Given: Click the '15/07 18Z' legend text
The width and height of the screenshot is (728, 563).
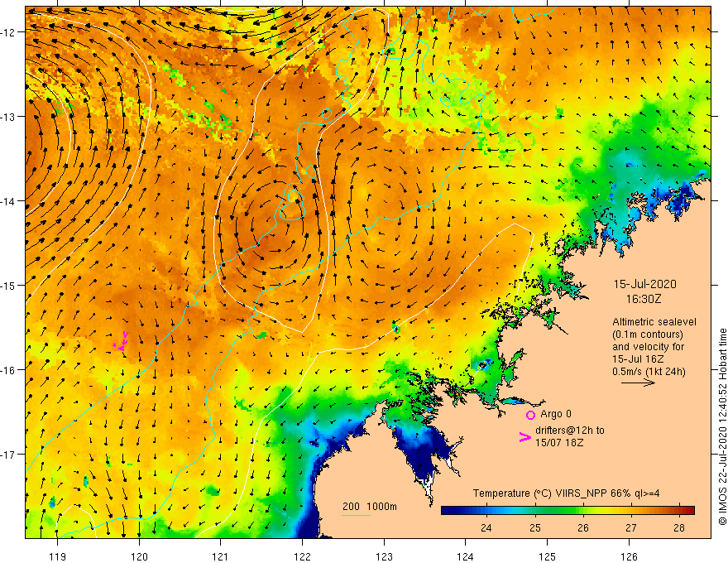Looking at the screenshot, I should (559, 443).
